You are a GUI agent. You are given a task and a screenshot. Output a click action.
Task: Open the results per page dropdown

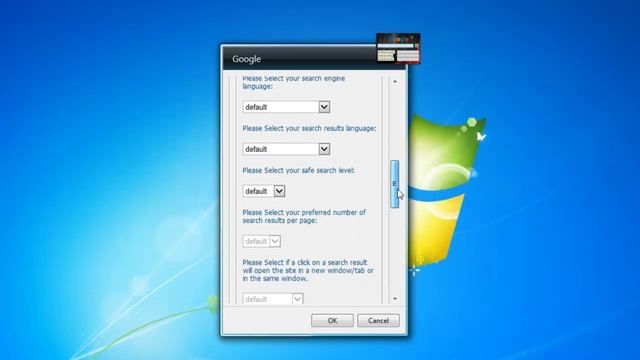262,241
